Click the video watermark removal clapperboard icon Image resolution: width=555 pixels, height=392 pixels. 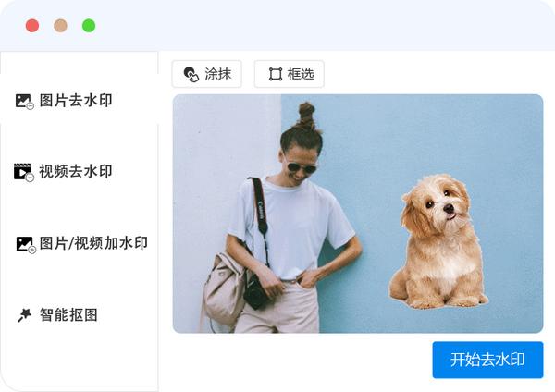[x=24, y=172]
